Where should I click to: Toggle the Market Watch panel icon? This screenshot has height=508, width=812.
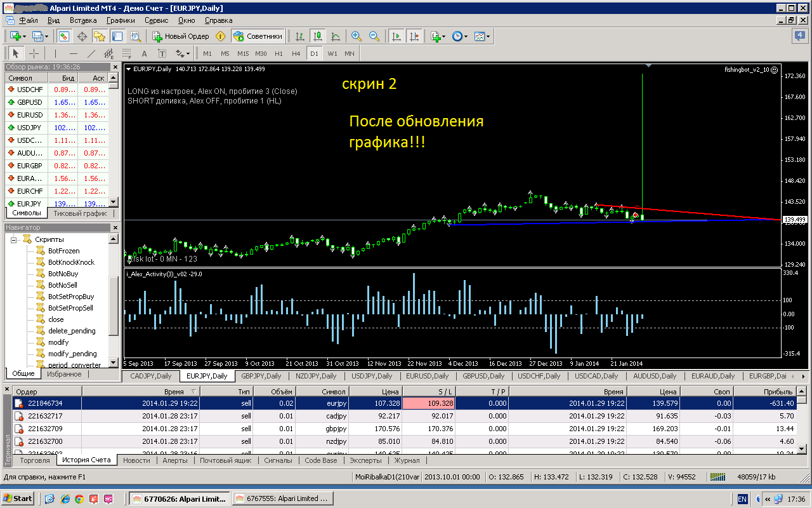pyautogui.click(x=64, y=36)
